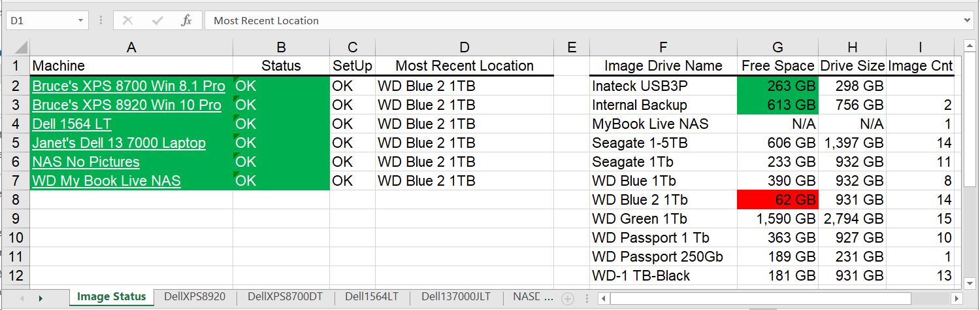Image resolution: width=980 pixels, height=310 pixels.
Task: Open the Name Box dropdown arrow
Action: 80,21
